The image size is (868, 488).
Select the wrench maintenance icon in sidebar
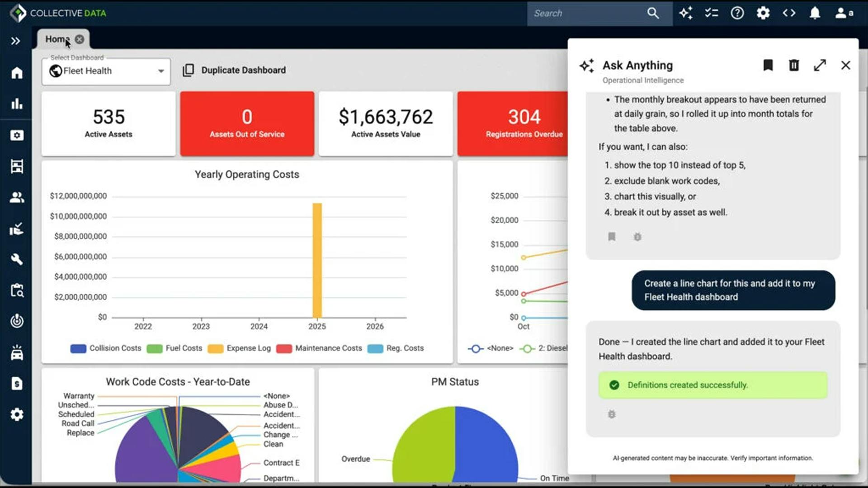click(17, 259)
